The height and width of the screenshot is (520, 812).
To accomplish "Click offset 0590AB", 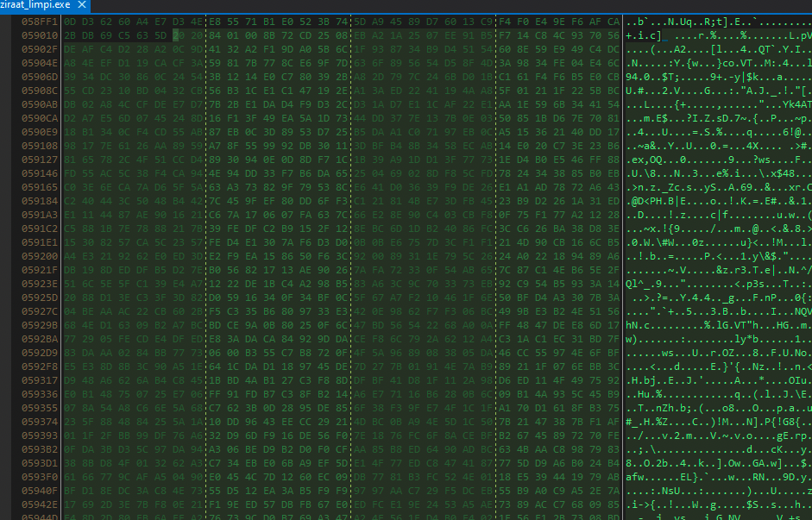I will pyautogui.click(x=40, y=104).
